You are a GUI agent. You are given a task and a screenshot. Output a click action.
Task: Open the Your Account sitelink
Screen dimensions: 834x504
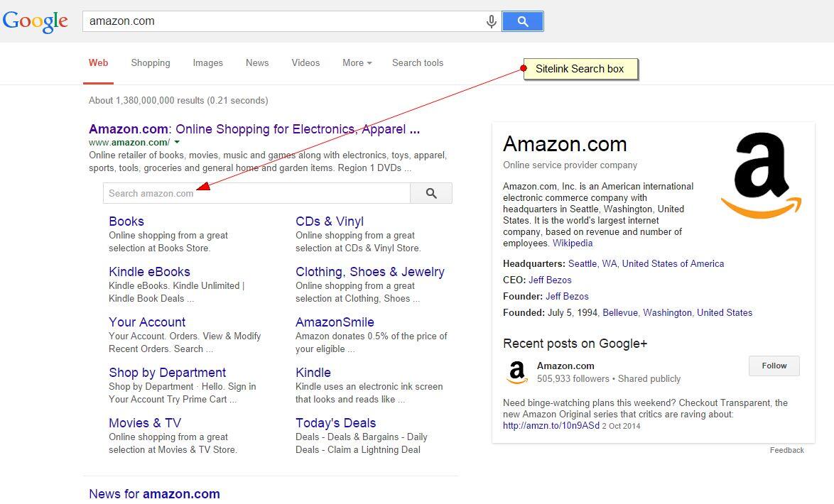147,322
